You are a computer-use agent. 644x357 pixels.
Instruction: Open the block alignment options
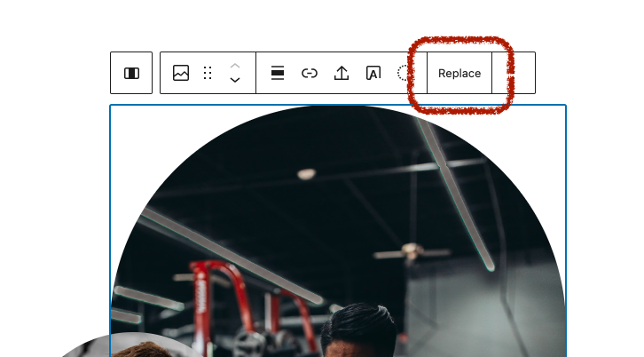coord(278,73)
